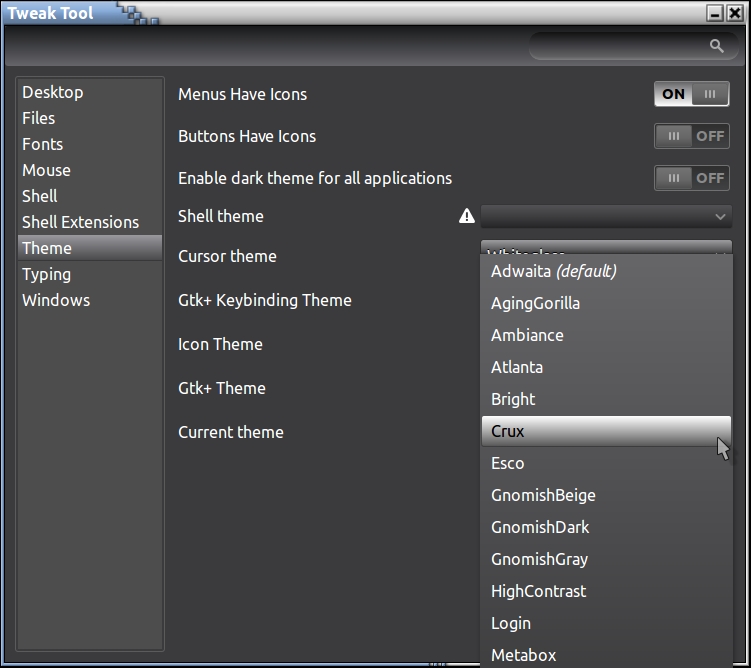Switch to the Fonts category
This screenshot has width=751, height=668.
click(x=43, y=144)
